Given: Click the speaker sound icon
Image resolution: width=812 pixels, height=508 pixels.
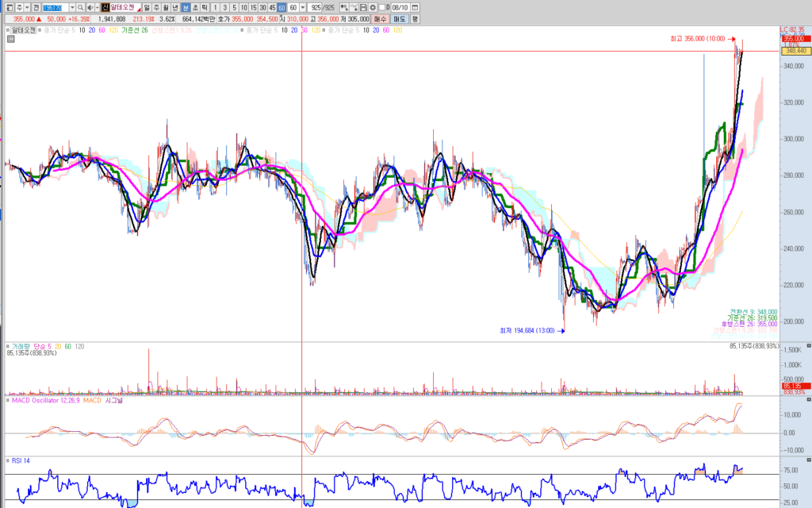Looking at the screenshot, I should [90, 8].
